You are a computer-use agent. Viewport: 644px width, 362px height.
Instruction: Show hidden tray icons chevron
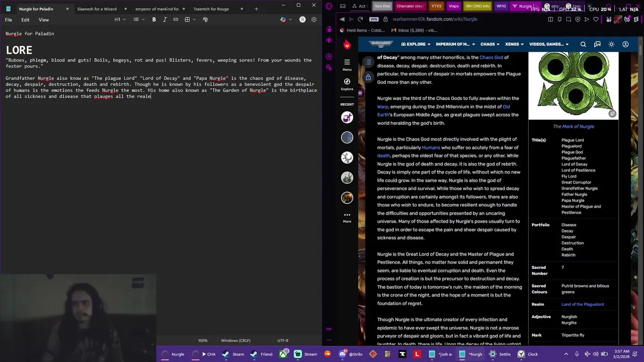tap(566, 354)
